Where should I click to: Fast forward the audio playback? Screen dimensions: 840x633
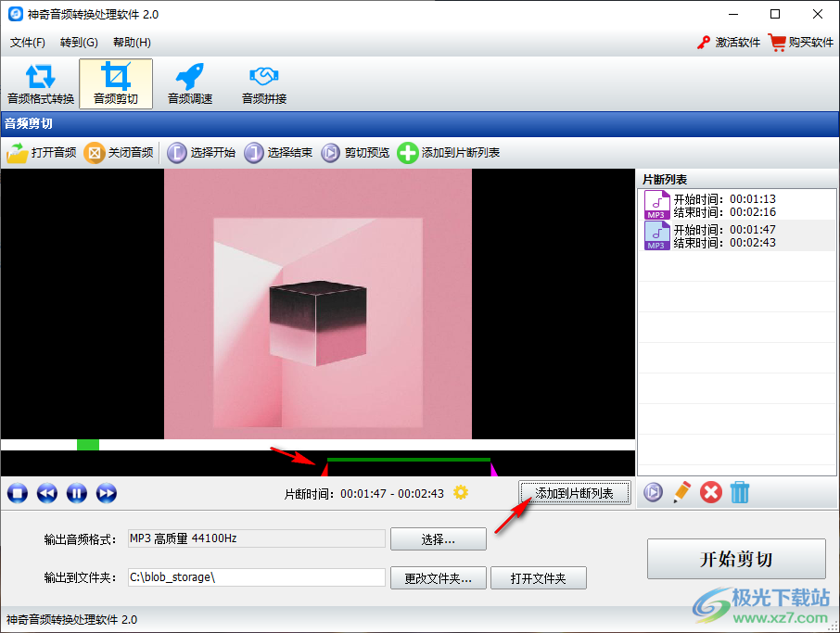pyautogui.click(x=106, y=493)
